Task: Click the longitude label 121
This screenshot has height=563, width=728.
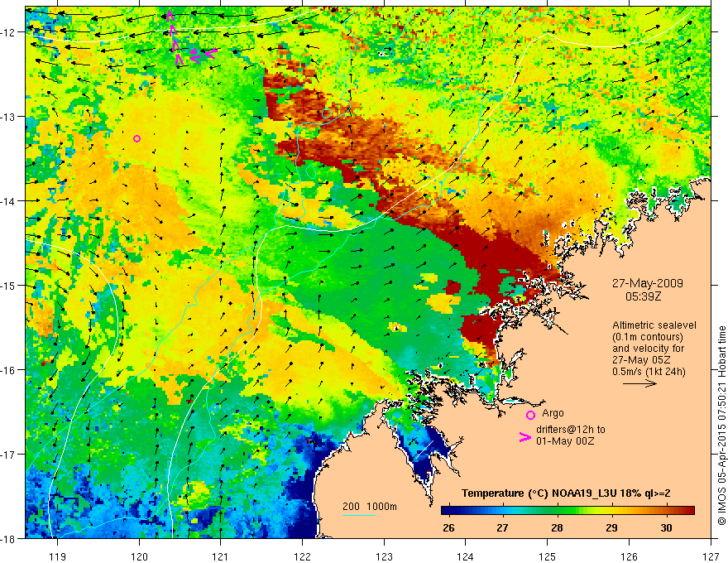Action: (221, 556)
